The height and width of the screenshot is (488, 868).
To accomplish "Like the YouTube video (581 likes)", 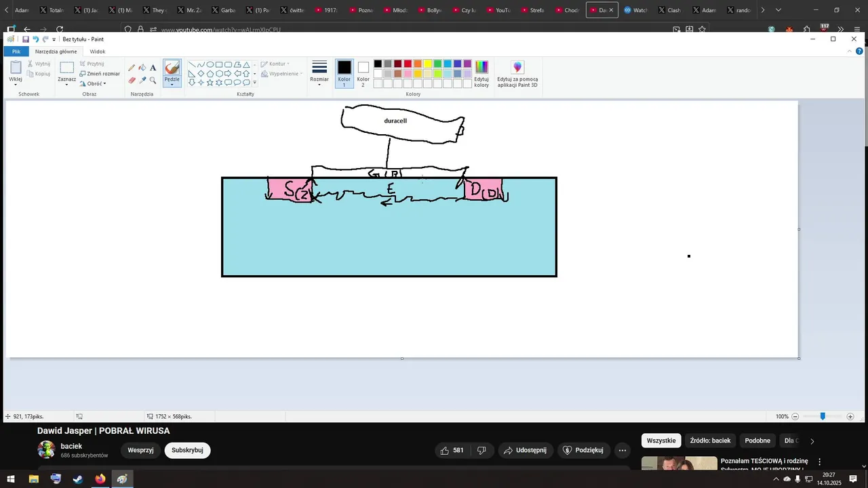I will tap(452, 450).
